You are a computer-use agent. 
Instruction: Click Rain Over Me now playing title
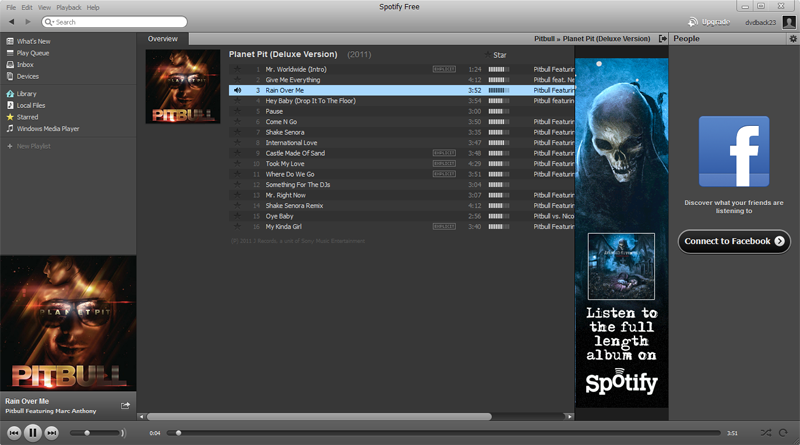click(x=27, y=402)
